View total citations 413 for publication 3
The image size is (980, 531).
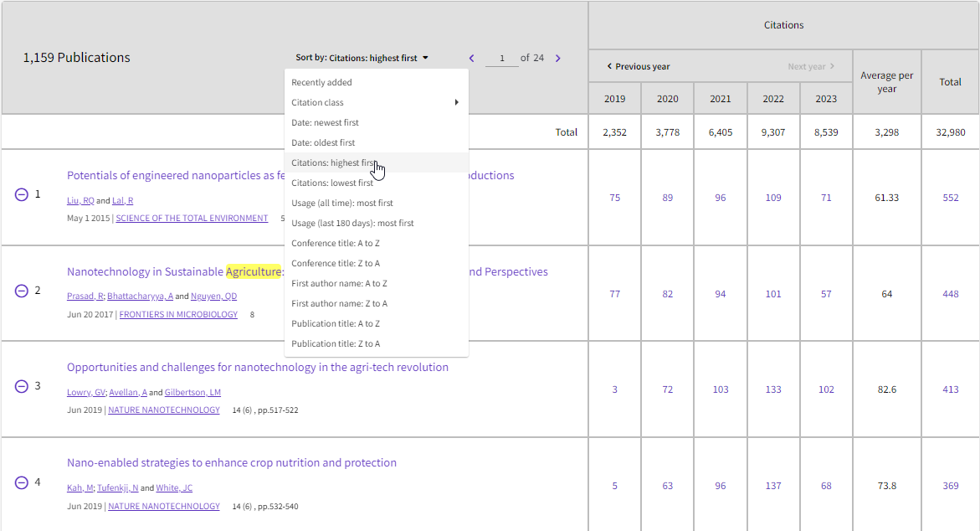click(x=951, y=389)
